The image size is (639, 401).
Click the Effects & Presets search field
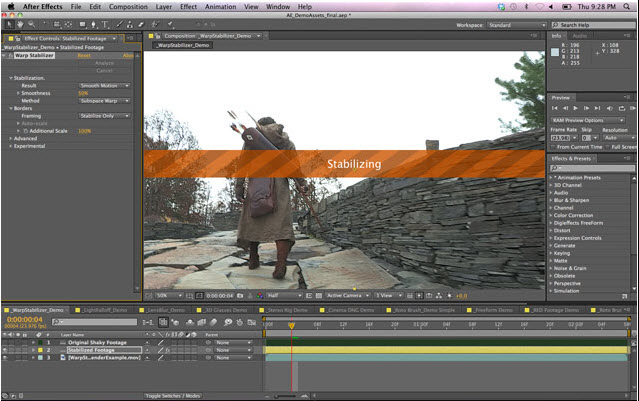tap(592, 168)
